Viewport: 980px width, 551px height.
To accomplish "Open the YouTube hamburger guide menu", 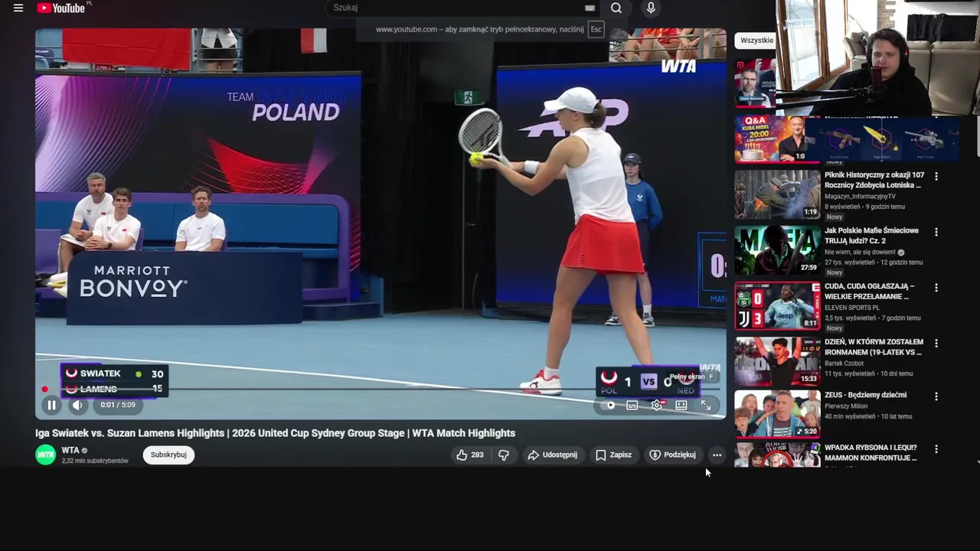I will [18, 8].
